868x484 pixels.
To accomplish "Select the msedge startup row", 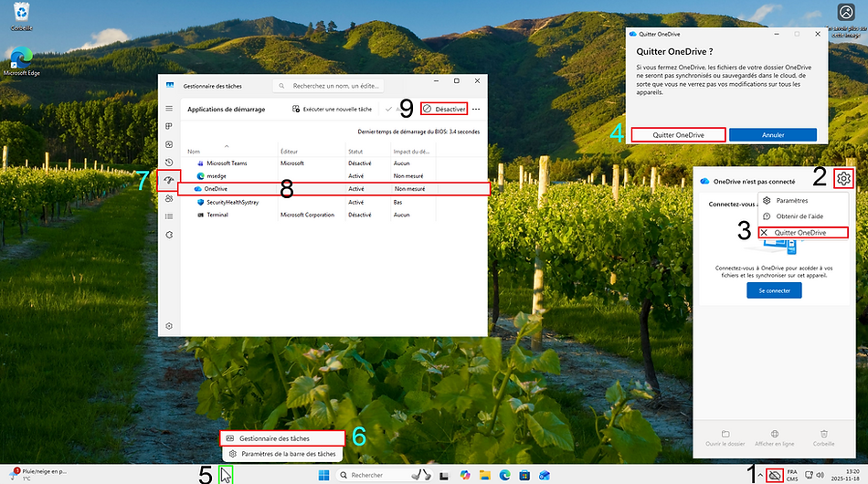I will click(333, 176).
